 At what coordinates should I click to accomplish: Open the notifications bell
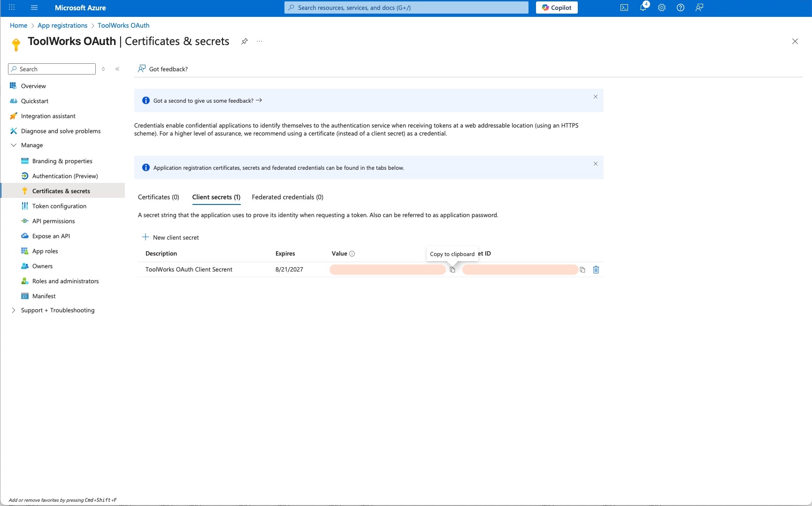coord(643,8)
